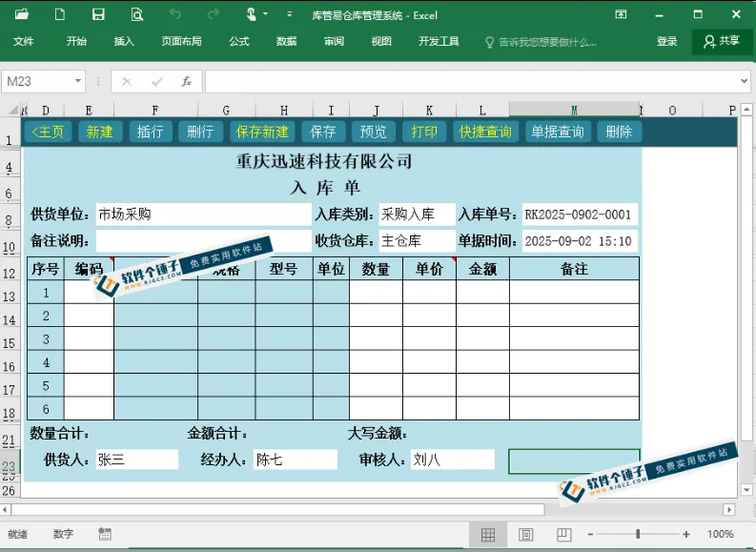
Task: Click the 供货人 field showing 张三
Action: tap(137, 460)
